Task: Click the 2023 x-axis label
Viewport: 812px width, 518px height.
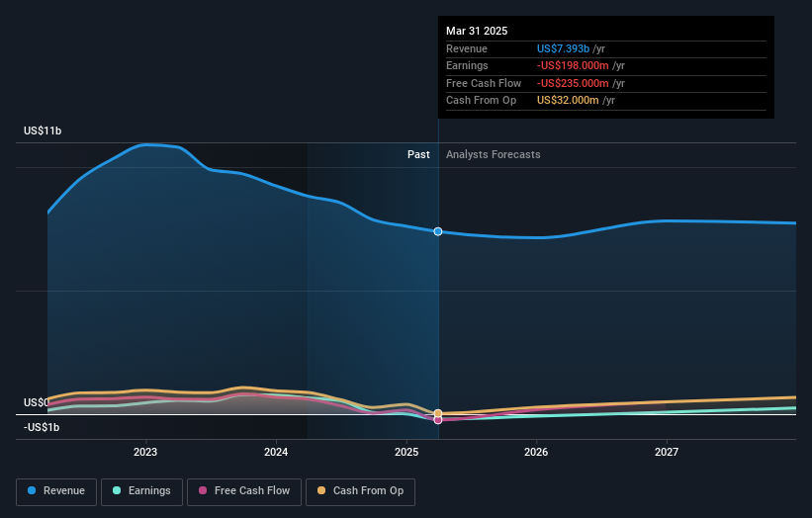Action: 145,452
